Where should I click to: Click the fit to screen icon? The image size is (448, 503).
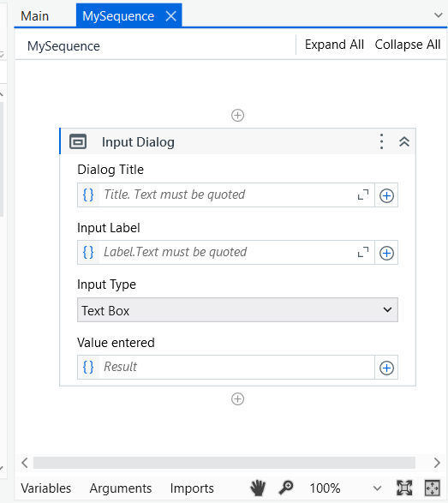pos(404,488)
